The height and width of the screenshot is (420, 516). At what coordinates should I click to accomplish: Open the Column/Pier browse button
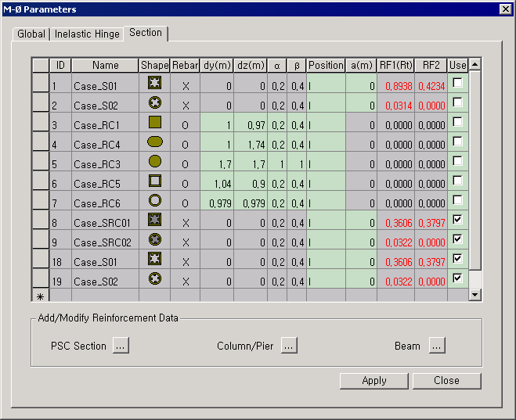(289, 346)
